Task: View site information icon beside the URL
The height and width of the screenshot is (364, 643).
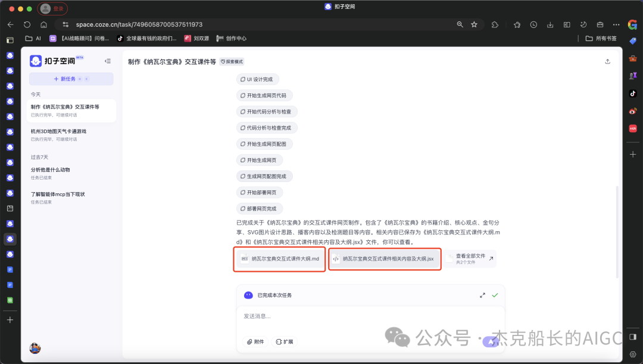Action: click(65, 24)
